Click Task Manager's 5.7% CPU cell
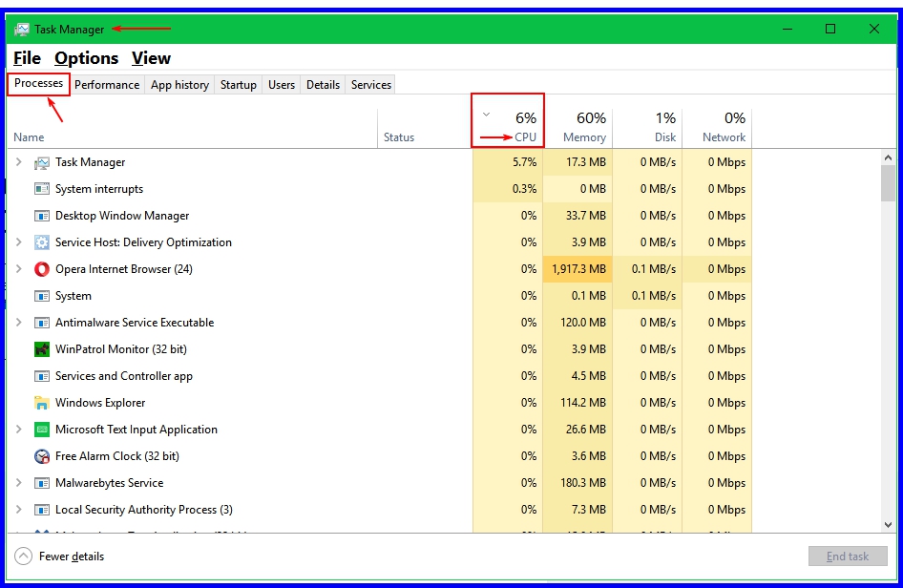903x588 pixels. 508,162
